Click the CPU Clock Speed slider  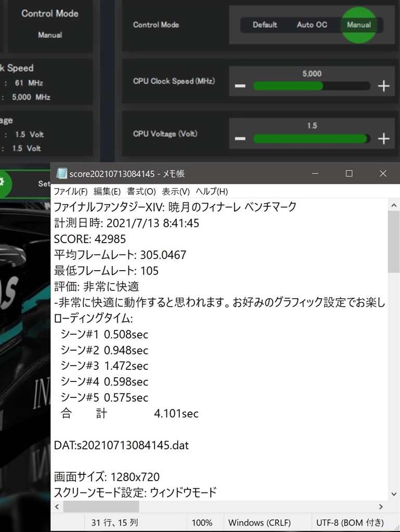point(312,86)
